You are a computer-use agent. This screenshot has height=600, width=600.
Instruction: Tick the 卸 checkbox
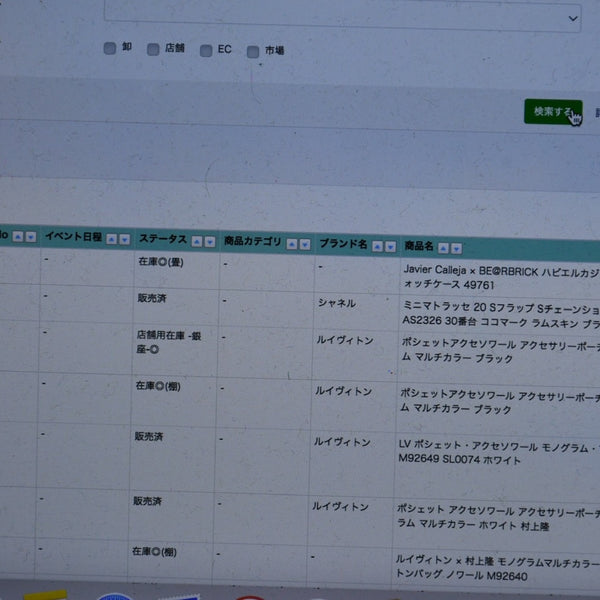pos(110,48)
